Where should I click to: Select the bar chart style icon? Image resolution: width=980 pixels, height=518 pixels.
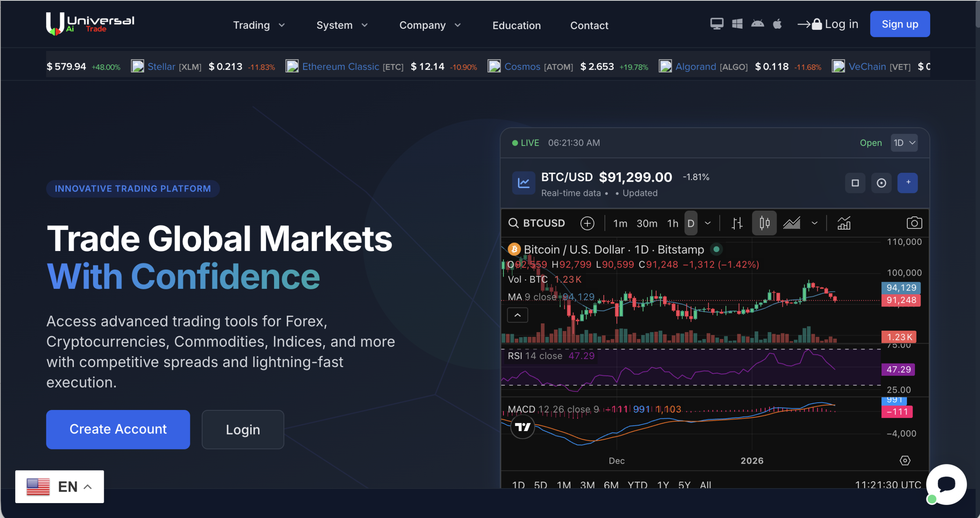[x=737, y=223]
